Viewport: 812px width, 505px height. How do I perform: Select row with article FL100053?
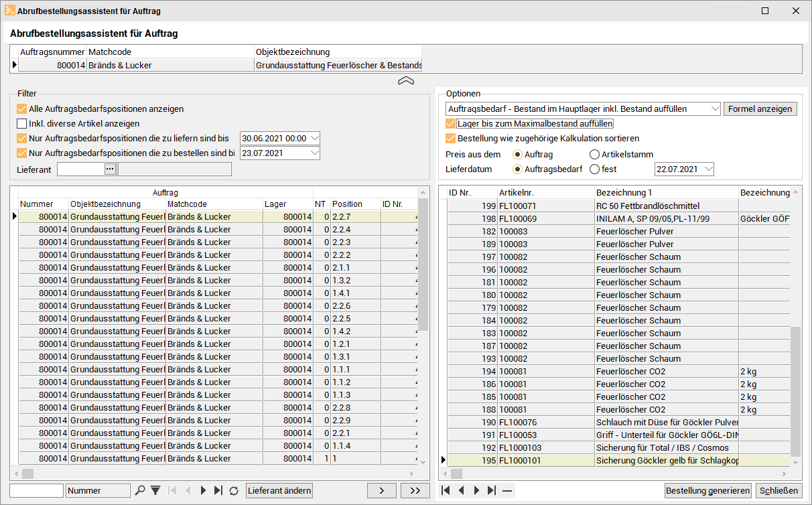click(x=619, y=435)
